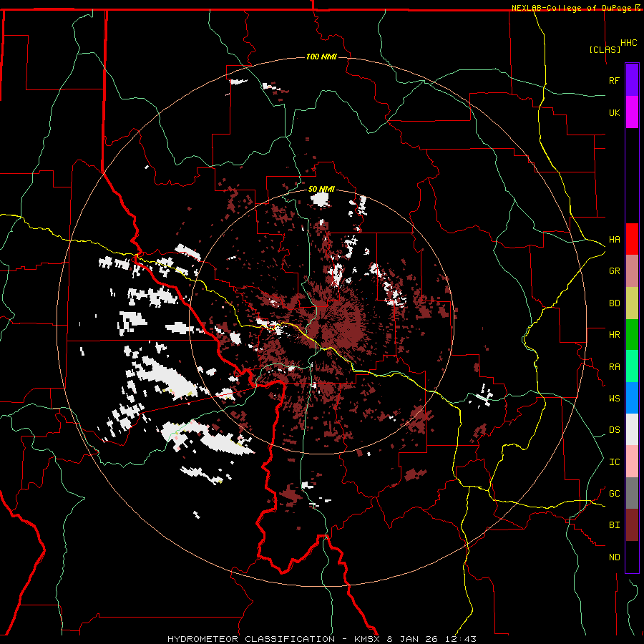Click the 8 JAN 26 date text
Viewport: 644px width, 644px height.
click(413, 639)
